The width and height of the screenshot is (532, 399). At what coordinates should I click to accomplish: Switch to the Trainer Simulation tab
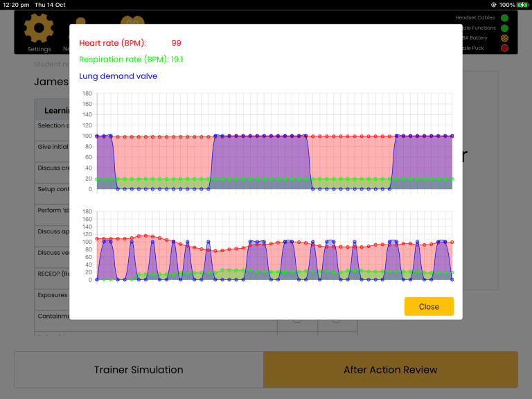[x=139, y=370]
